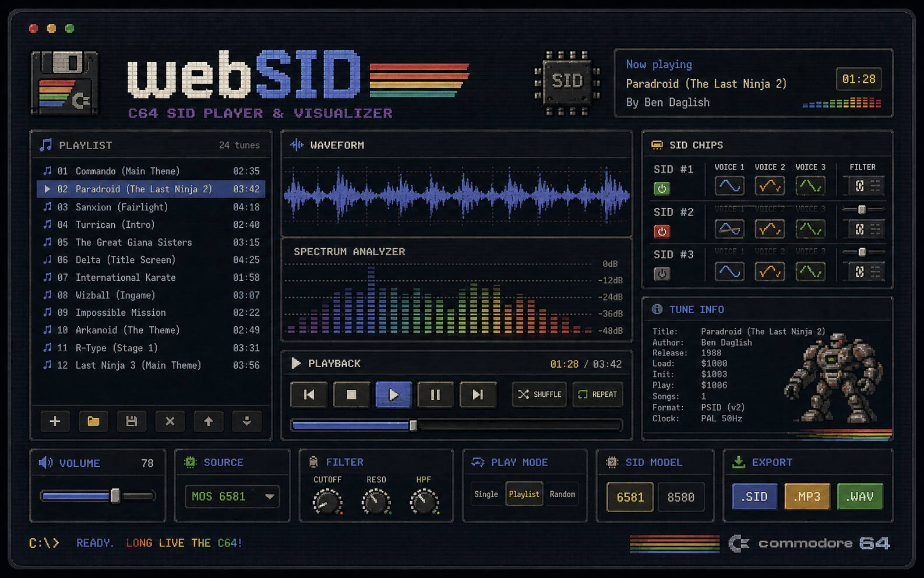Open the SID #2 filter button
This screenshot has height=578, width=924.
point(864,229)
